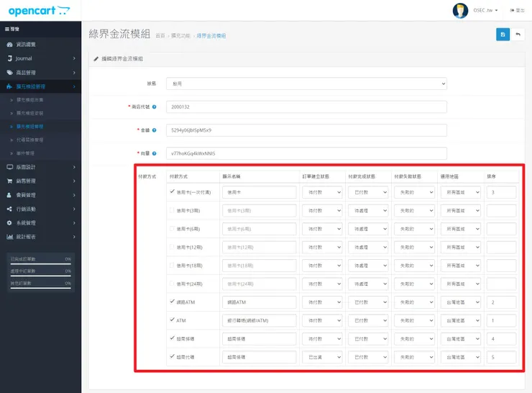Click help icon next to 向量
The image size is (532, 393).
[x=155, y=153]
